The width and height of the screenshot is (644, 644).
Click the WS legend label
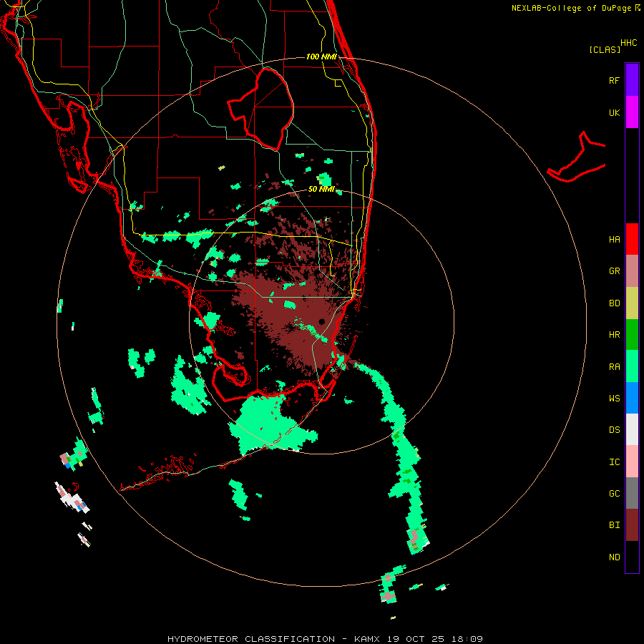click(x=614, y=399)
